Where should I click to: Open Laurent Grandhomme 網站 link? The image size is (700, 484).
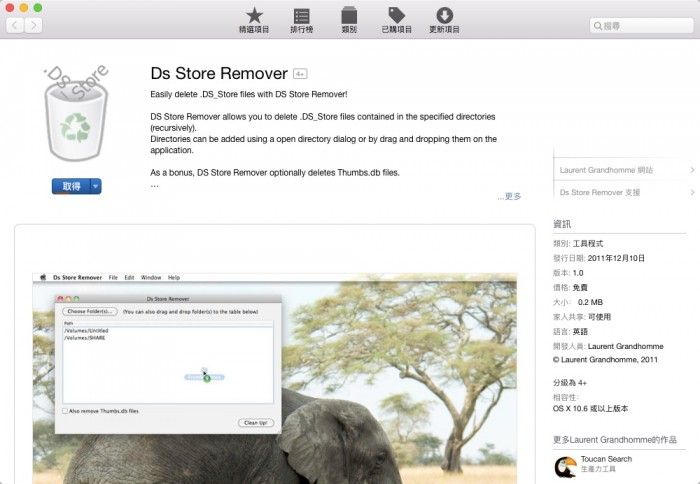(x=606, y=170)
